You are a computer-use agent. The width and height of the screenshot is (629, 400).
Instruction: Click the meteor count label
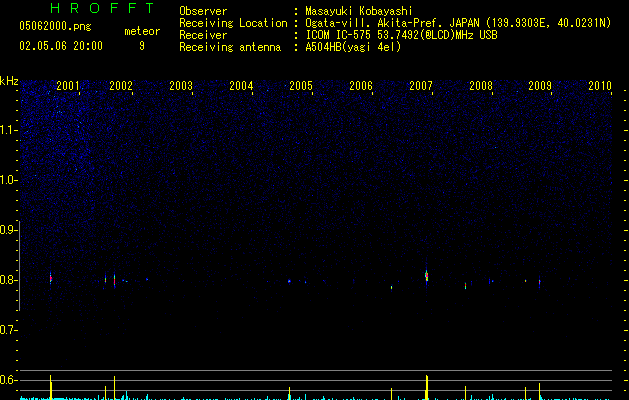pos(142,31)
